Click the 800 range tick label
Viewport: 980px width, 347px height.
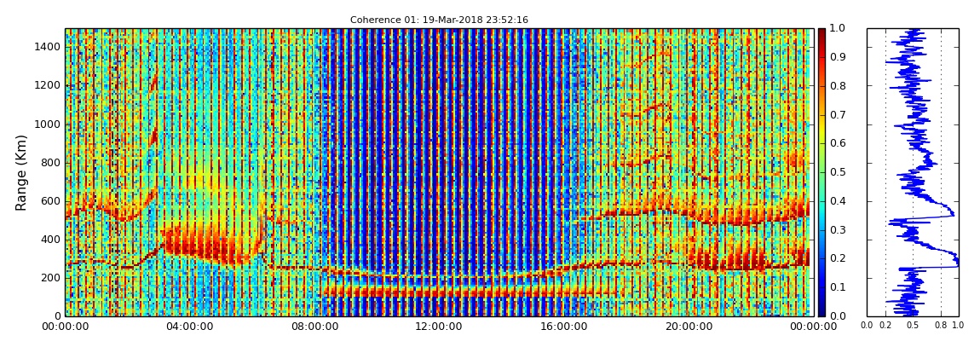point(50,163)
